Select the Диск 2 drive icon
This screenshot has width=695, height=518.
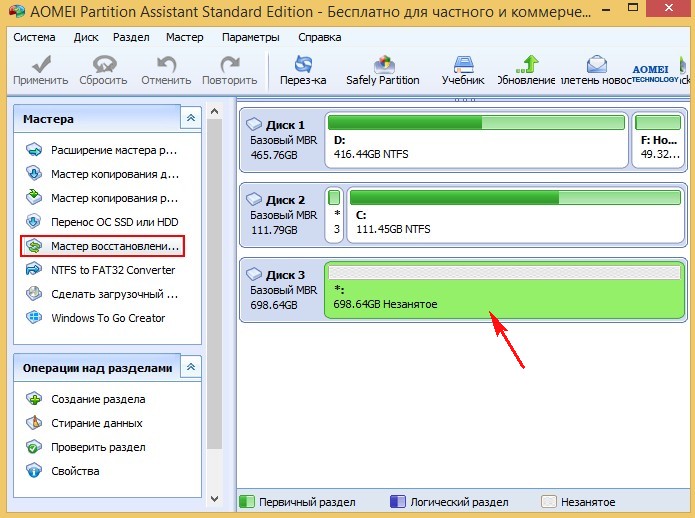click(x=254, y=199)
